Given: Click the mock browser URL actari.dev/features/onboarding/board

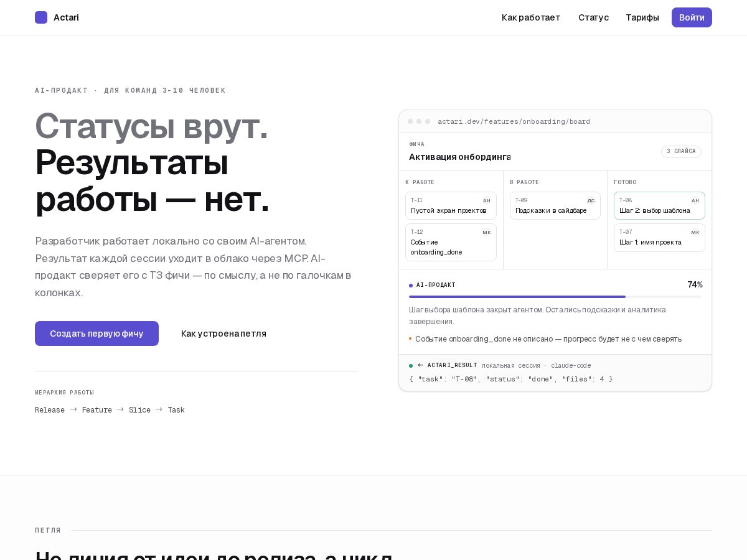Looking at the screenshot, I should pos(514,121).
